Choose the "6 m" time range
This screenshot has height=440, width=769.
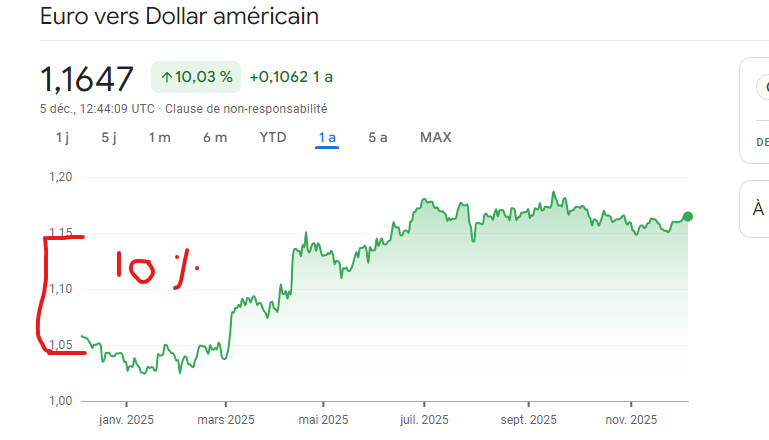214,137
